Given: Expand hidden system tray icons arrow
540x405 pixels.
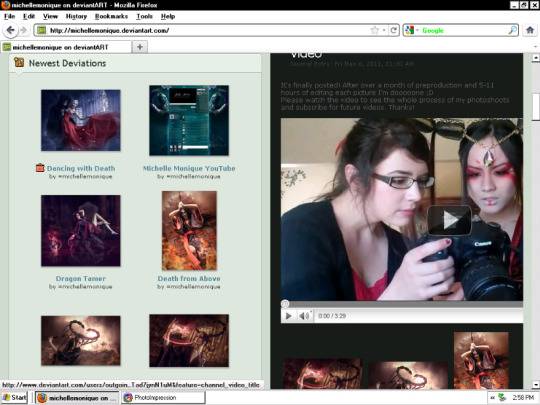Looking at the screenshot, I should point(492,398).
